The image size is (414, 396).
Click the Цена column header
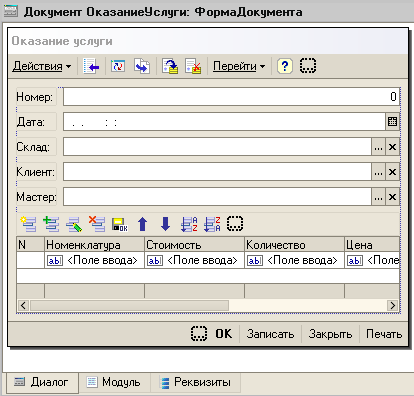point(372,244)
